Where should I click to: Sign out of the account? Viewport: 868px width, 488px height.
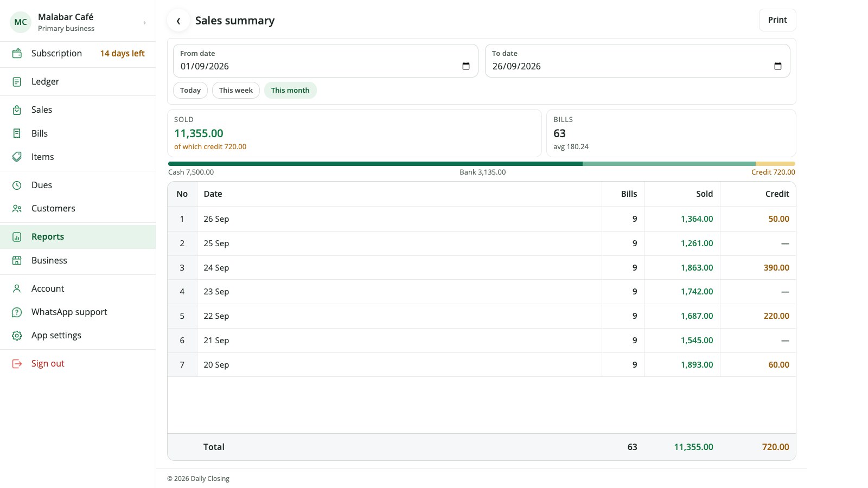78,364
